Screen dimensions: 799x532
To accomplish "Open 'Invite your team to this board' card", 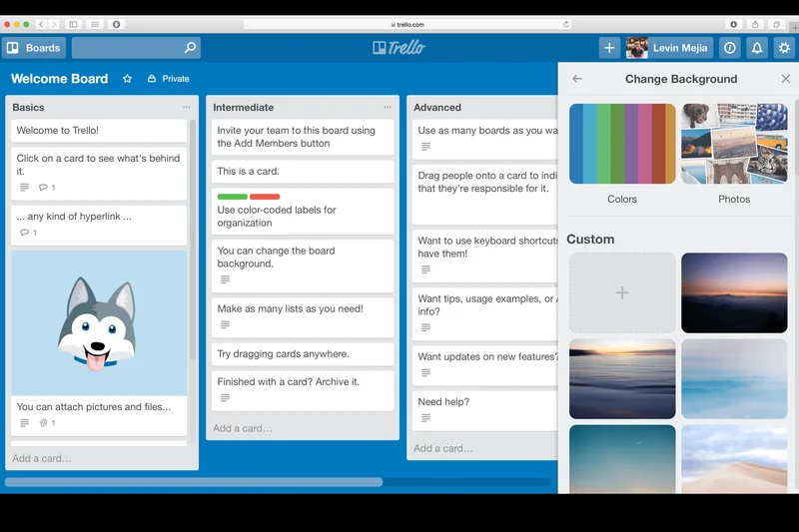I will (x=303, y=137).
